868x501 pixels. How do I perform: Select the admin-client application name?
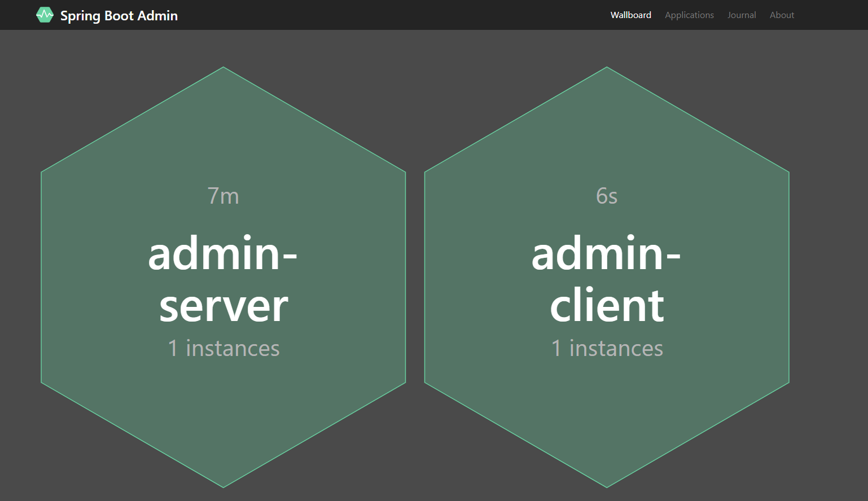point(606,279)
